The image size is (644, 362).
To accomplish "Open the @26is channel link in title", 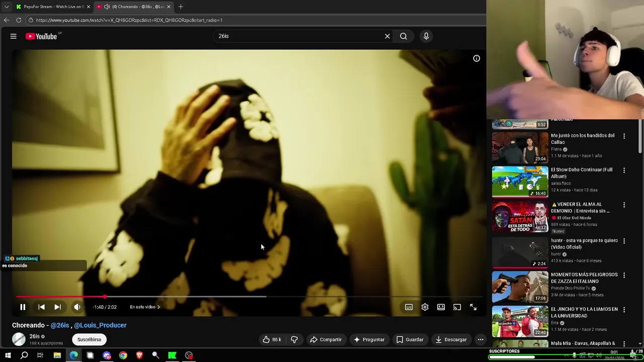I will coord(60,325).
